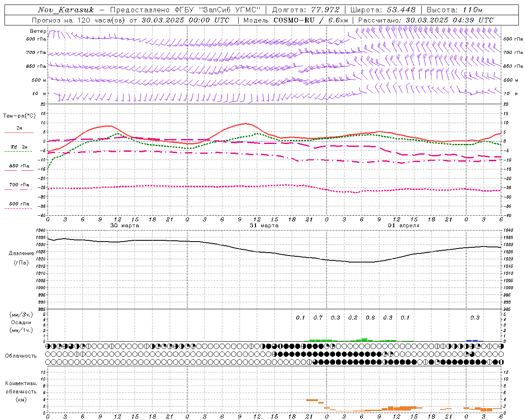Select the 01 апреля date label
The image size is (525, 420).
coord(404,226)
